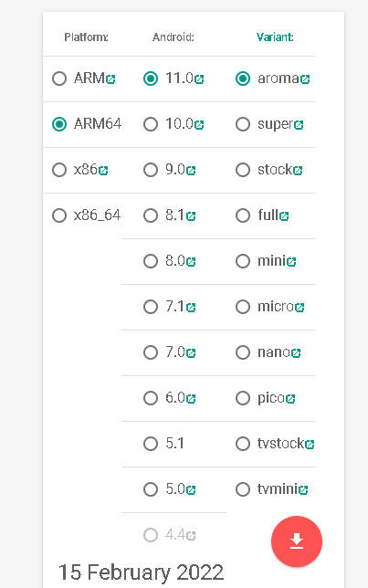This screenshot has height=588, width=368.
Task: Open external link icon beside super
Action: (x=299, y=125)
